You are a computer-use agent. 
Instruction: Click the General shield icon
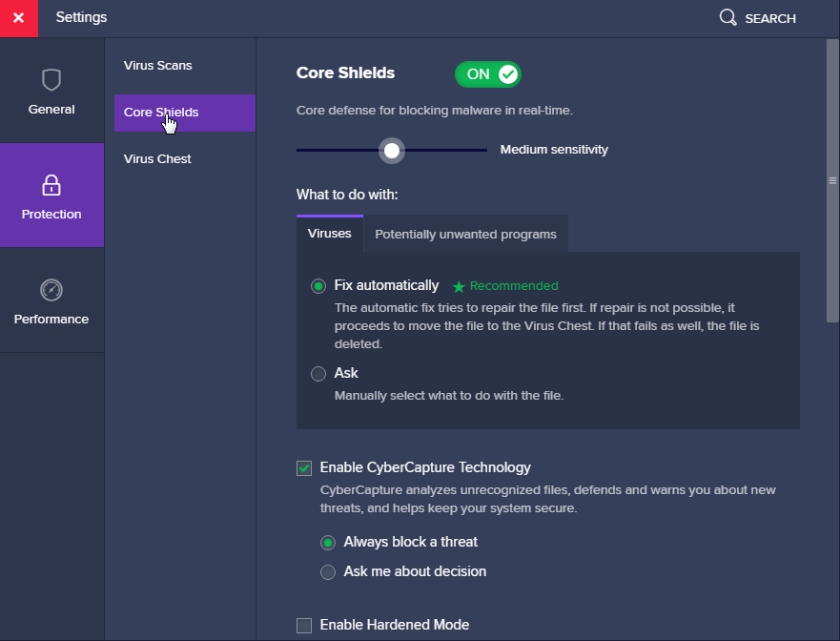click(51, 80)
